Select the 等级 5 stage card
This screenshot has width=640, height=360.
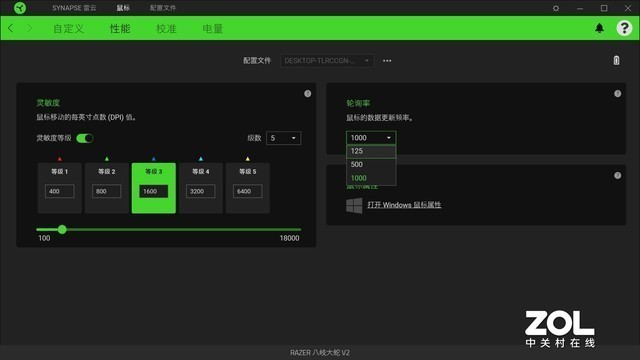247,188
